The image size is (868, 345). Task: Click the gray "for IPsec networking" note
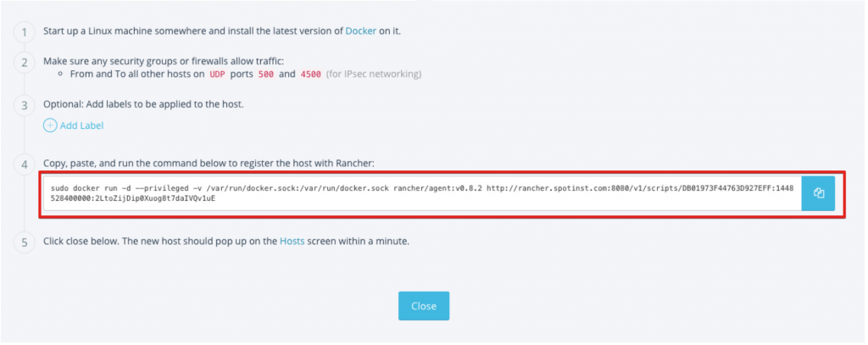click(374, 75)
